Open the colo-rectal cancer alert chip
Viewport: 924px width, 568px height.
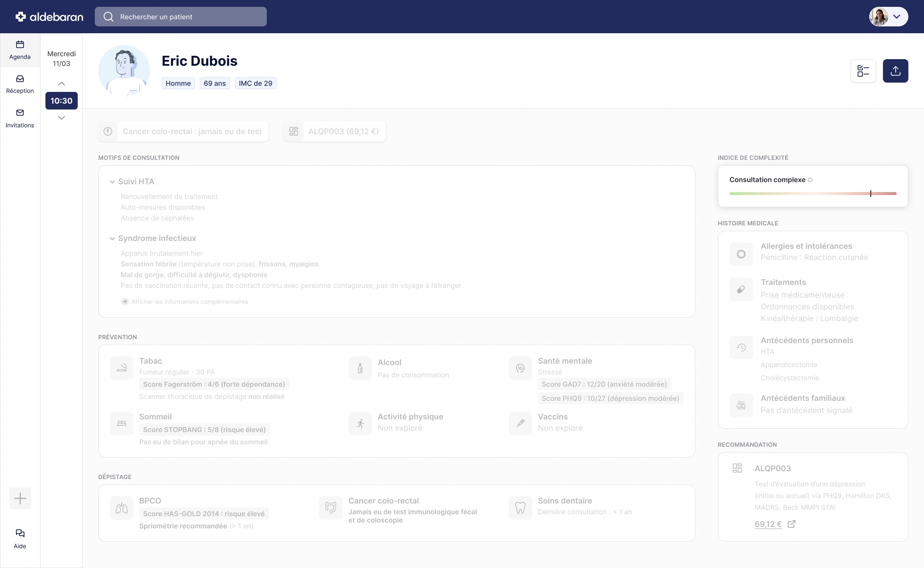pyautogui.click(x=183, y=131)
